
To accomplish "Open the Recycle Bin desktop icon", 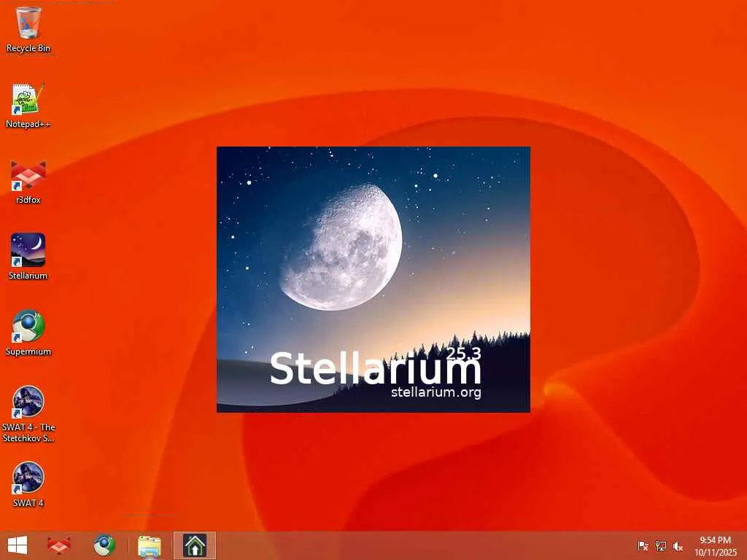I will tap(28, 28).
